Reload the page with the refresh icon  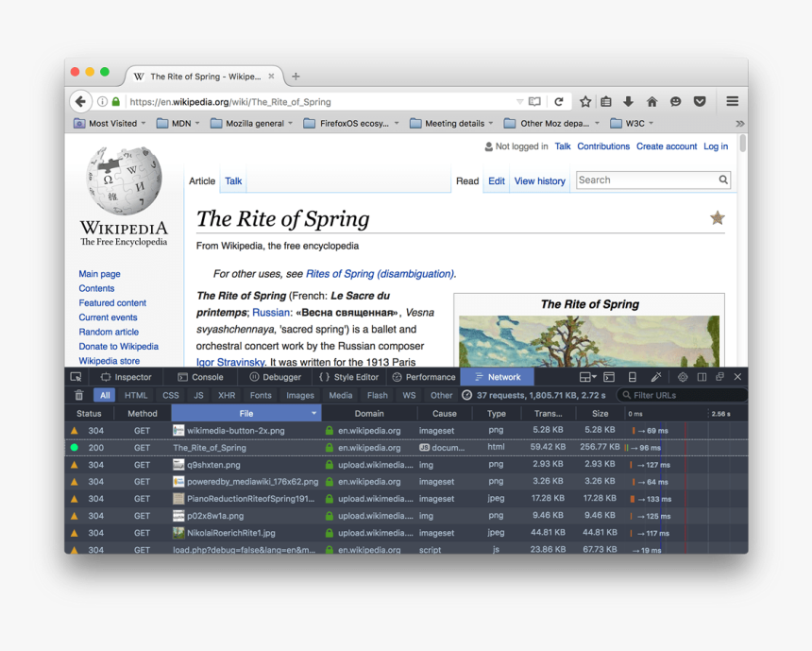coord(559,102)
